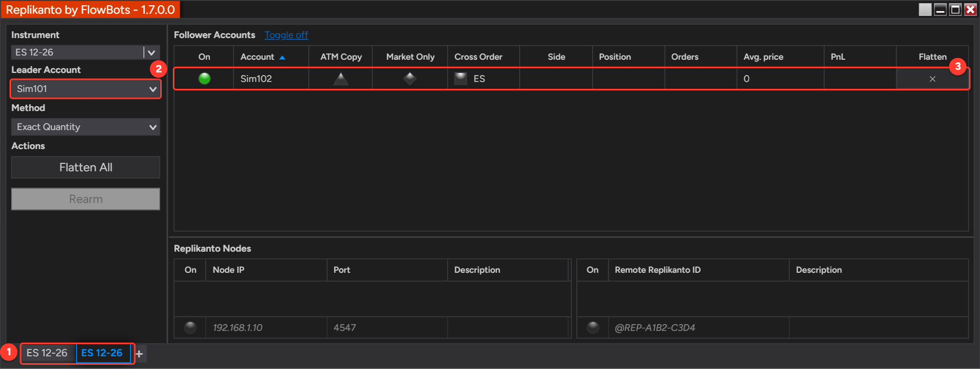Add a new tab with plus icon

pos(139,354)
